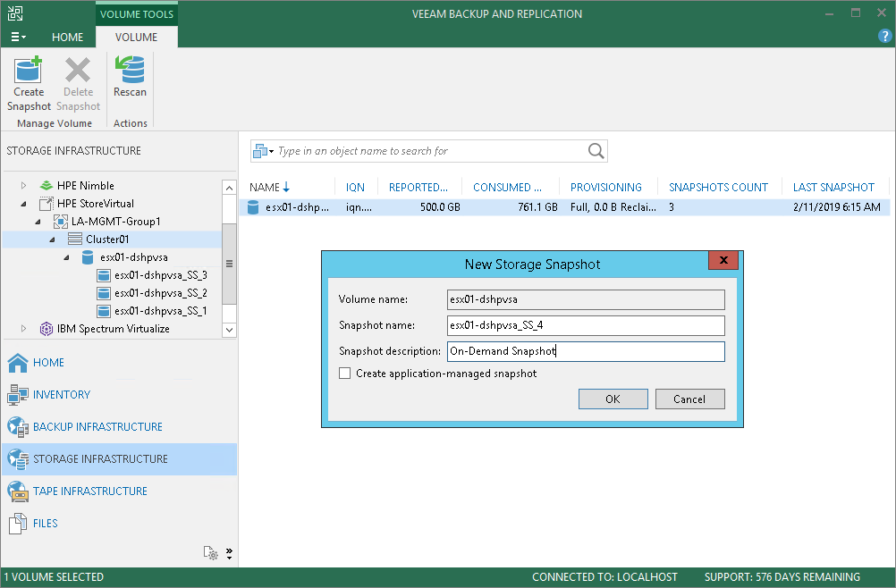The image size is (896, 588).
Task: Sort by the IQN column header
Action: point(355,188)
